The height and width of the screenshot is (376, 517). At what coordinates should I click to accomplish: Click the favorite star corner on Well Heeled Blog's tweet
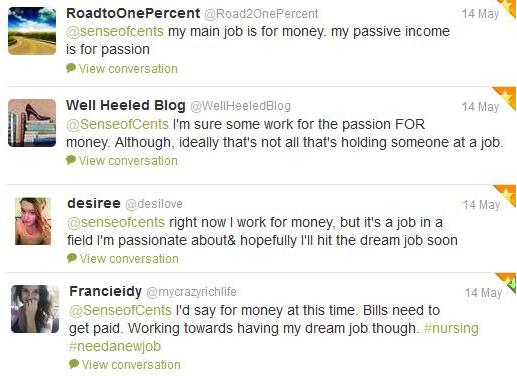pos(507,95)
